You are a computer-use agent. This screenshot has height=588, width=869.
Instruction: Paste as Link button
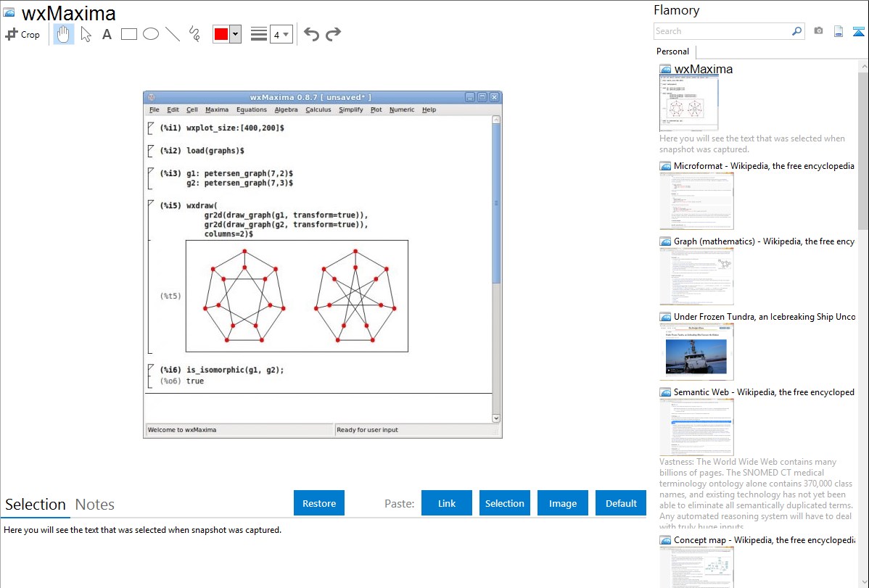click(x=447, y=503)
